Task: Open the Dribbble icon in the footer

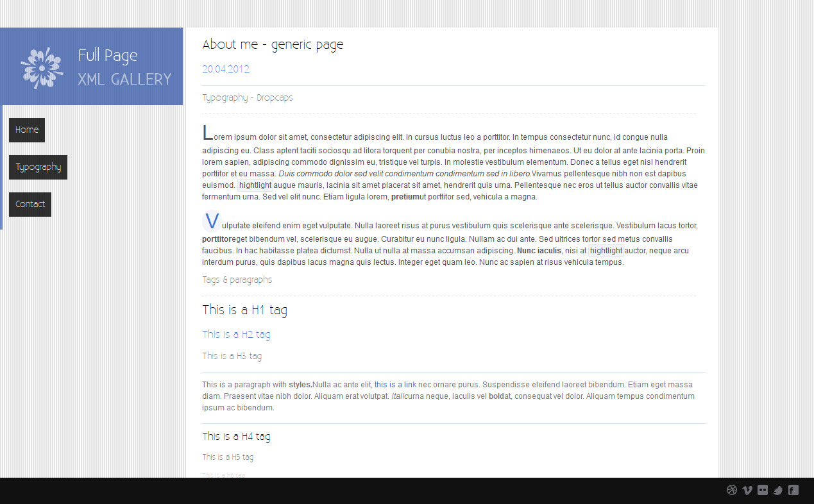Action: (731, 490)
